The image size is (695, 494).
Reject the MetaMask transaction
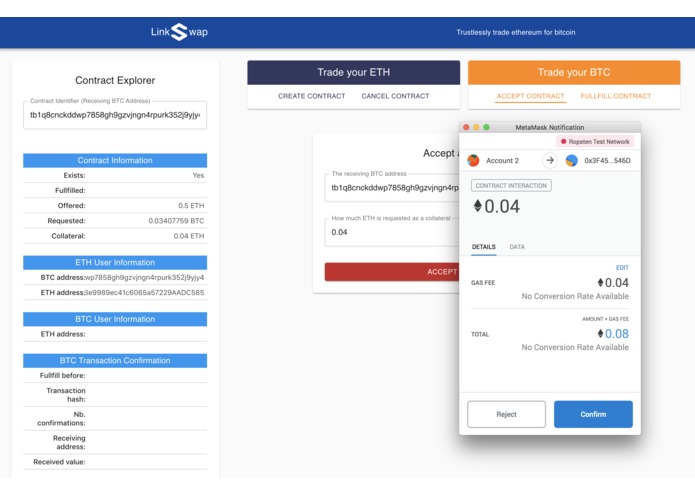coord(506,414)
